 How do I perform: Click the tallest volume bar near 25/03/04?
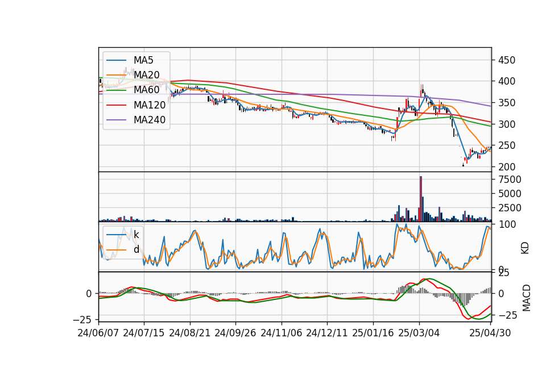click(x=421, y=199)
